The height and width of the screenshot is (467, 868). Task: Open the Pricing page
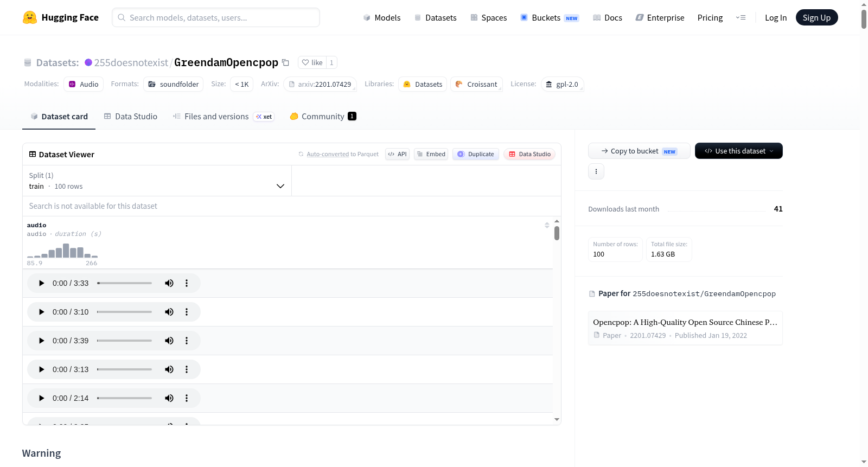point(710,17)
